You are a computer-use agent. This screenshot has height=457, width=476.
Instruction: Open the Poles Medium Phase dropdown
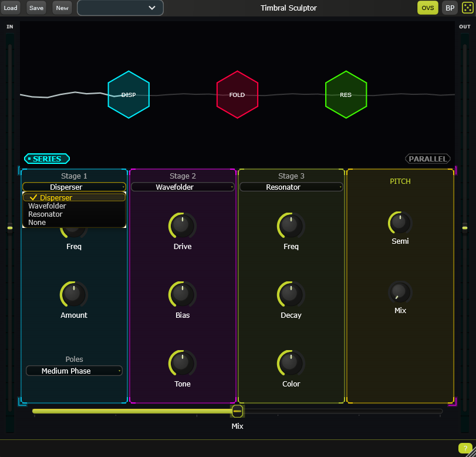(73, 371)
